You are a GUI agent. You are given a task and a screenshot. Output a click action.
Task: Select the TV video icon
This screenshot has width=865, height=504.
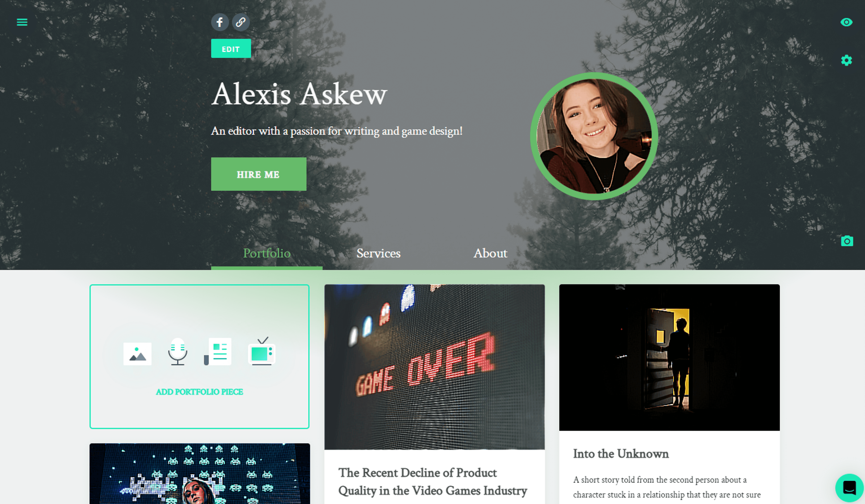pyautogui.click(x=262, y=351)
